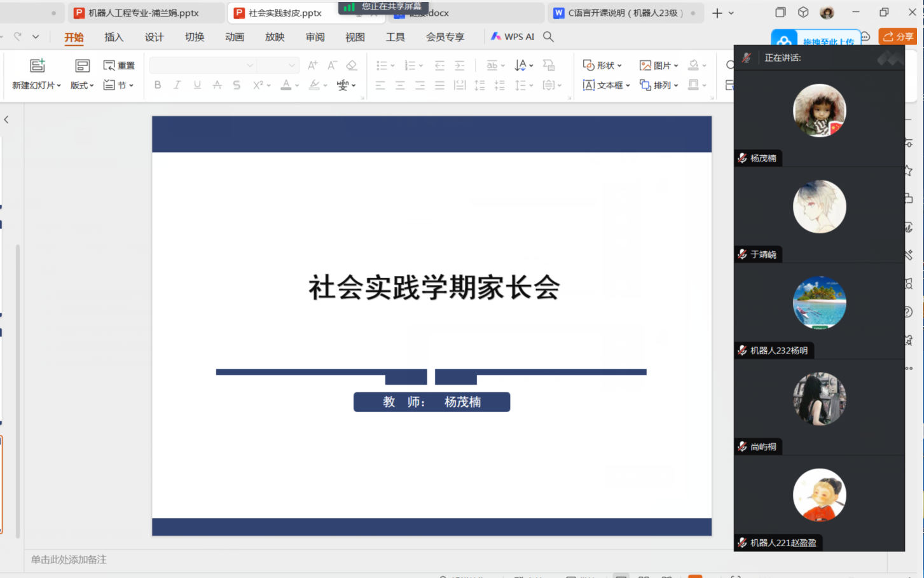Switch to the 插入 ribbon tab

pyautogui.click(x=114, y=37)
